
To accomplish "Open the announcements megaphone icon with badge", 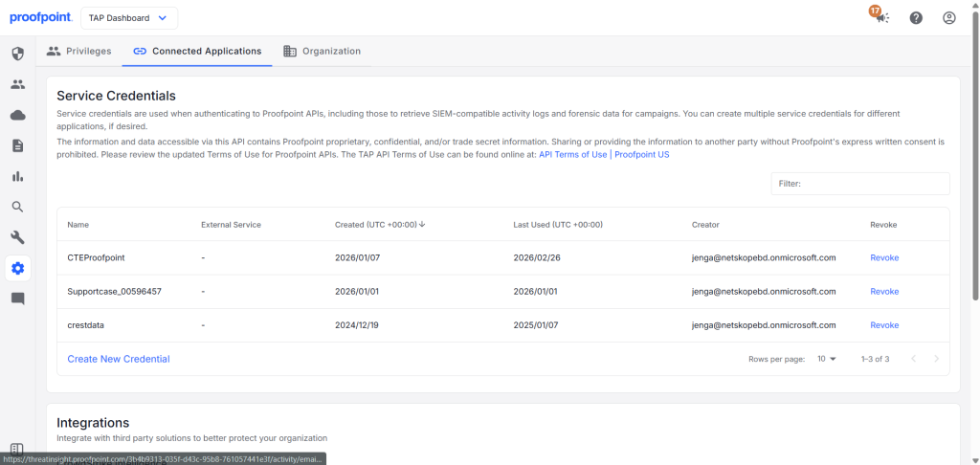I will [x=881, y=17].
